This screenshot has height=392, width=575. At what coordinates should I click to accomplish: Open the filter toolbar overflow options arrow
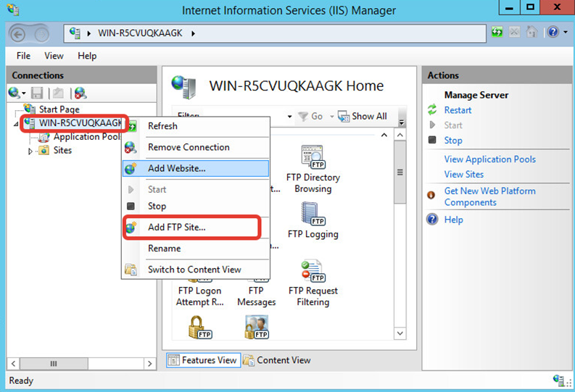[x=402, y=122]
